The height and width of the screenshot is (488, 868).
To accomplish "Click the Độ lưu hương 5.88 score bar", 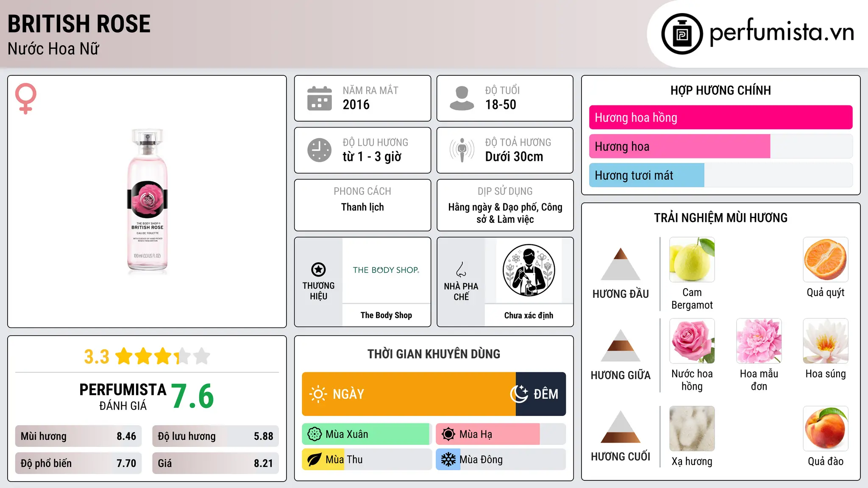I will [x=216, y=436].
